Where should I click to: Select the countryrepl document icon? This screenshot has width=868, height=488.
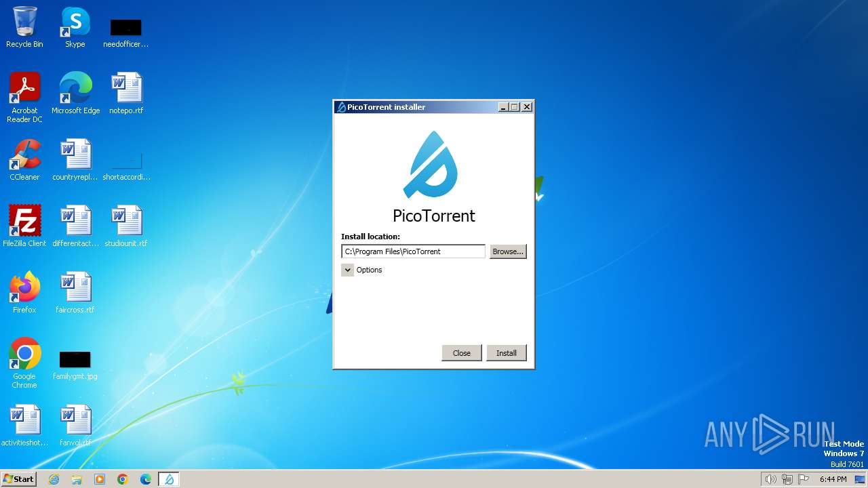75,160
